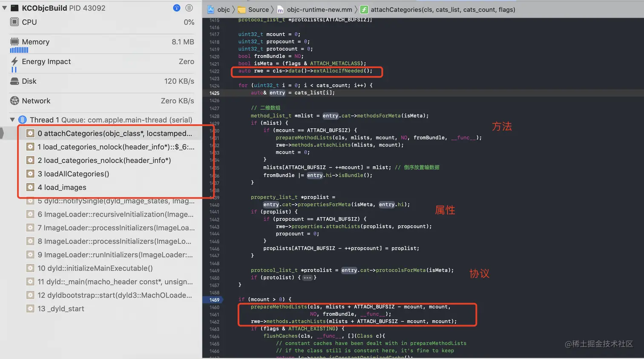Click the Source folder icon in jump bar

pyautogui.click(x=241, y=9)
